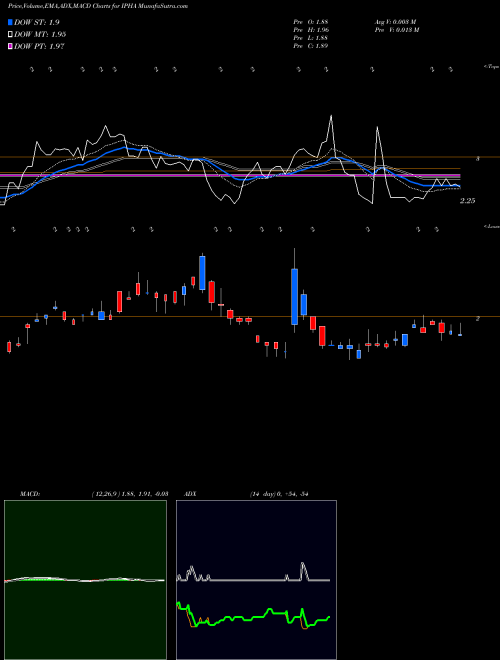Click the 'Pre C: 1.89' value
The image size is (500, 660).
tap(311, 46)
